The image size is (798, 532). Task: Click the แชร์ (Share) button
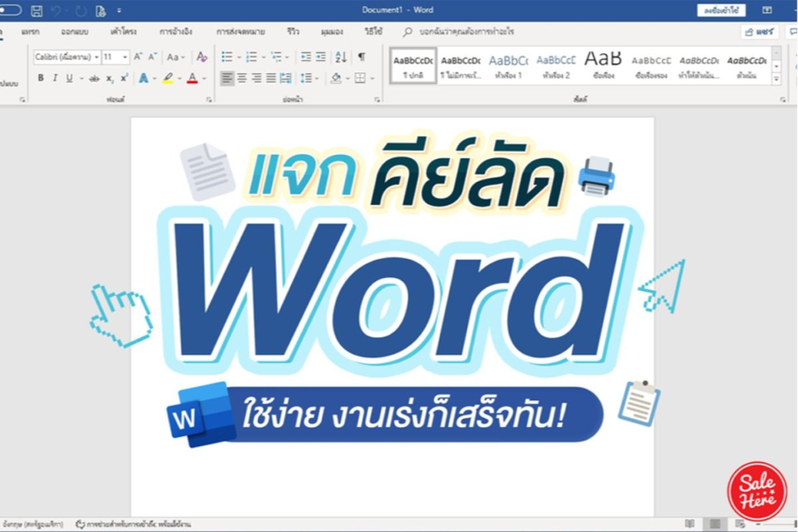[760, 32]
